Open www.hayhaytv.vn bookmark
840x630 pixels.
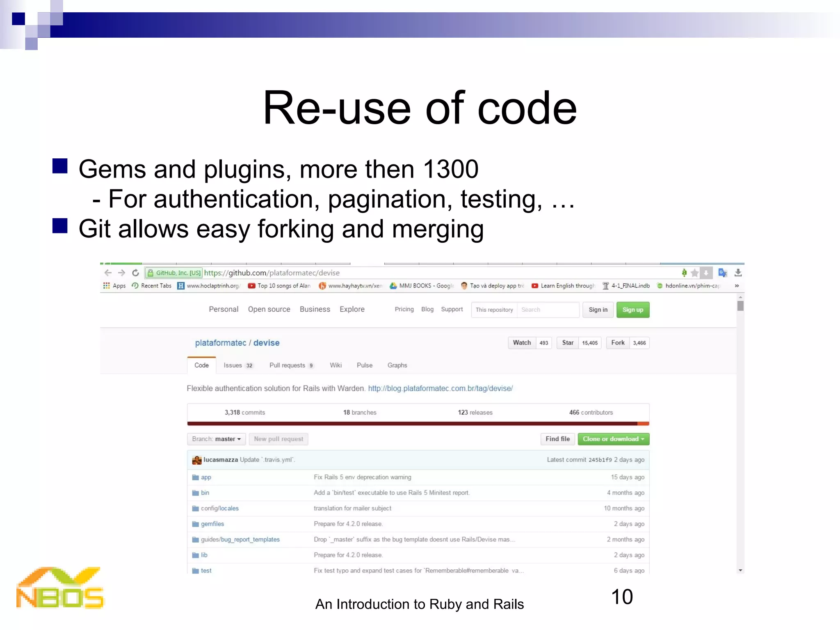coord(351,286)
